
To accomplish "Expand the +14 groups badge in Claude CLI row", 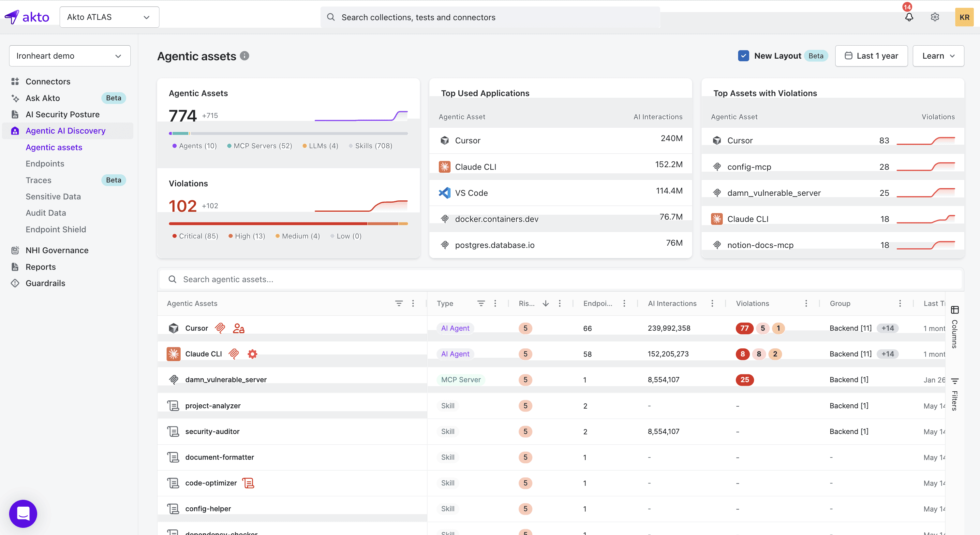I will 887,354.
